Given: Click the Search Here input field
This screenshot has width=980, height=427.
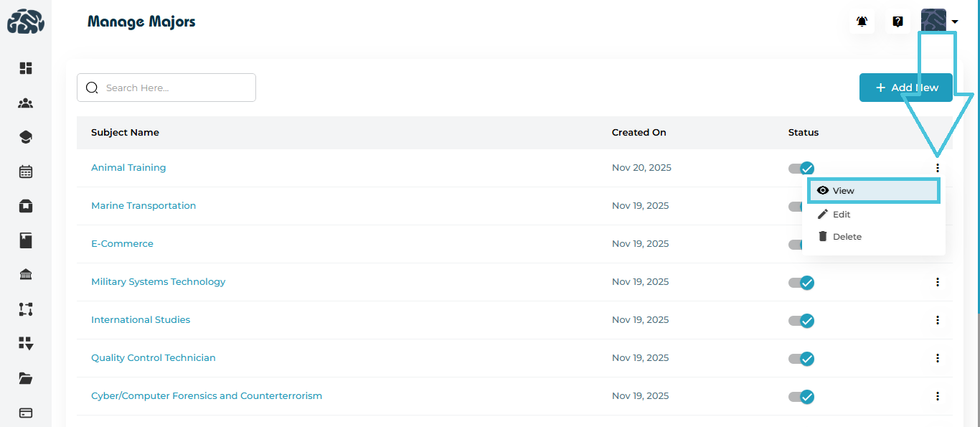Looking at the screenshot, I should (176, 88).
